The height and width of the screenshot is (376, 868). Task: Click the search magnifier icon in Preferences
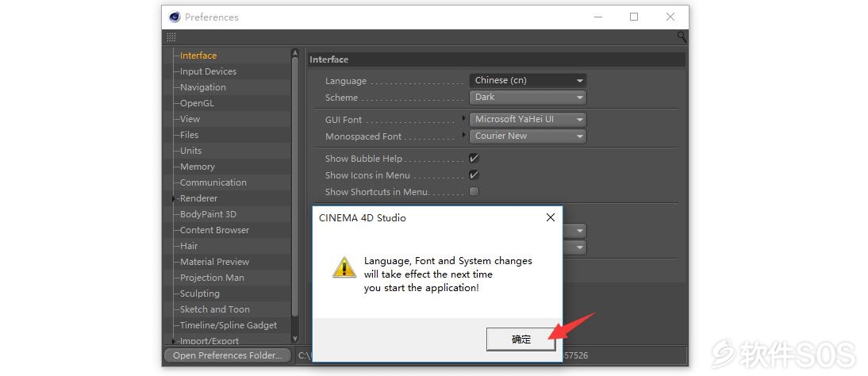tap(682, 37)
